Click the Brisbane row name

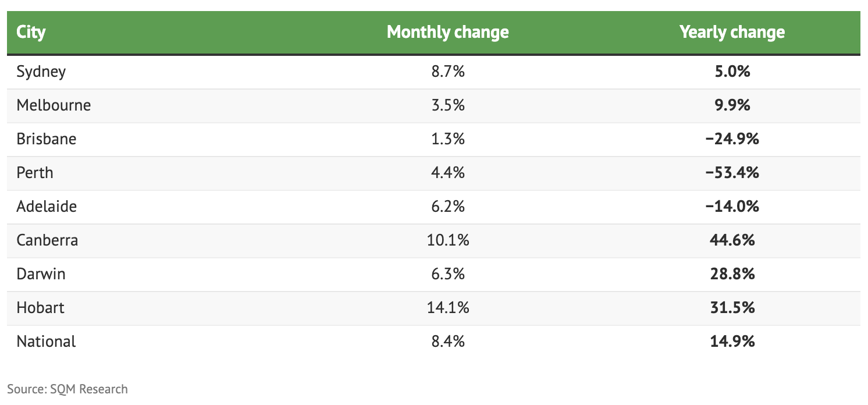[x=47, y=140]
